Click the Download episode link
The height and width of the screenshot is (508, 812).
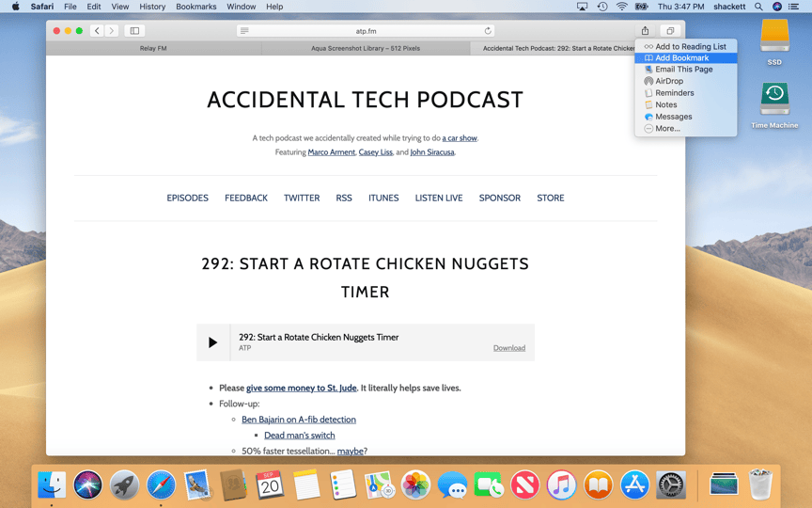point(509,348)
